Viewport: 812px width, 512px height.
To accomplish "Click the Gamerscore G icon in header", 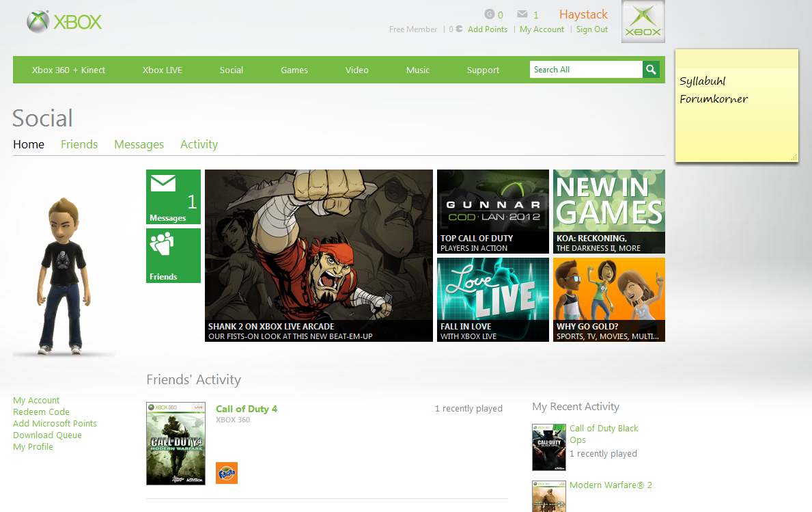I will (x=490, y=14).
